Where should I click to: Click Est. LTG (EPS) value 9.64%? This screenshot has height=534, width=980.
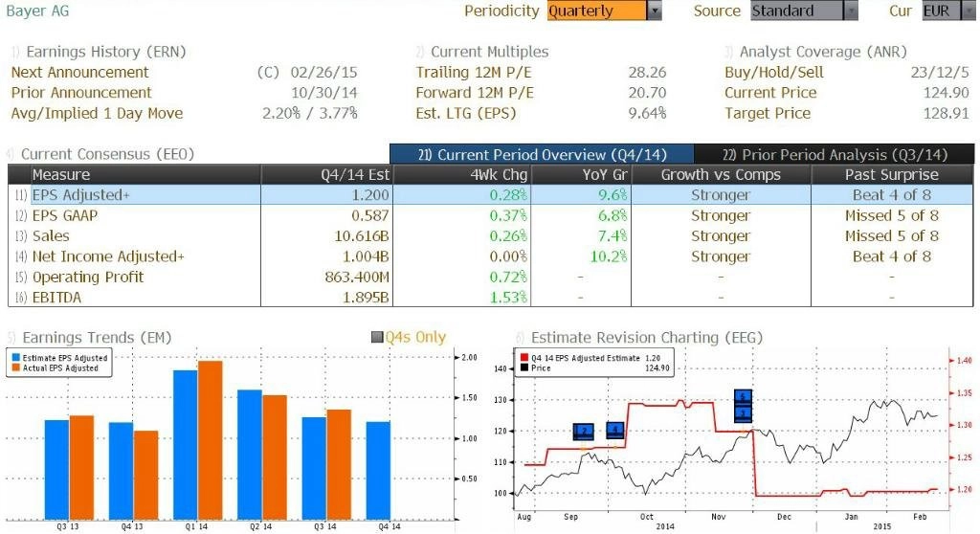coord(648,113)
